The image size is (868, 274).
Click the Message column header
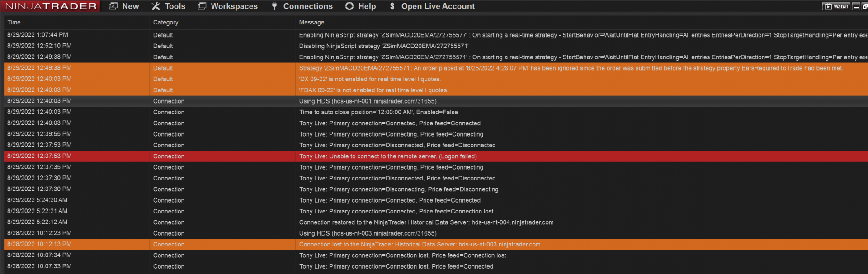311,22
